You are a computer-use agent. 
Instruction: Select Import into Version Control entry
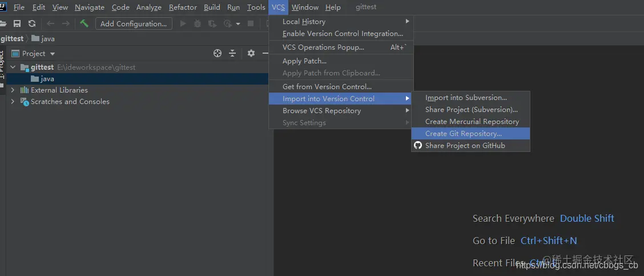coord(341,99)
